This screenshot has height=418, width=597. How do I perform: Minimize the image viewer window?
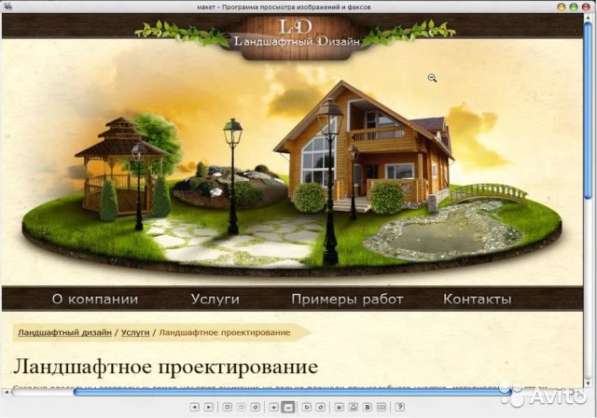561,7
